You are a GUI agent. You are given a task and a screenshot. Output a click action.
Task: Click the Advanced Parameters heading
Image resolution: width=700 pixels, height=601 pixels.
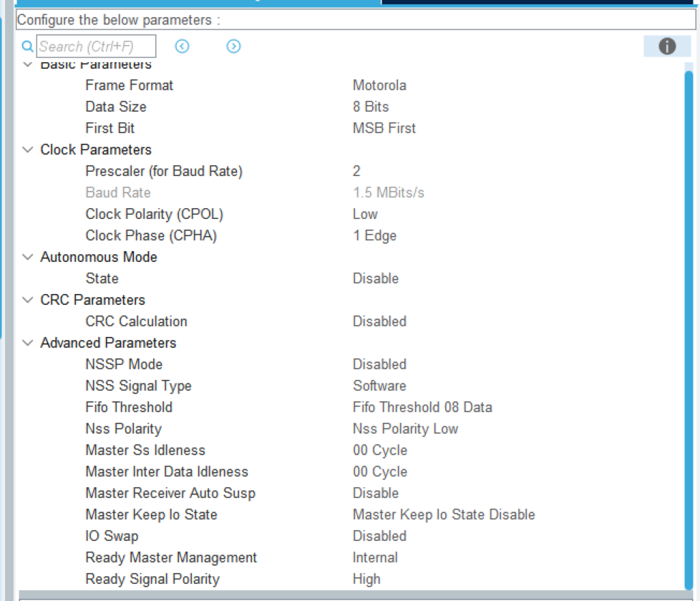(x=108, y=343)
